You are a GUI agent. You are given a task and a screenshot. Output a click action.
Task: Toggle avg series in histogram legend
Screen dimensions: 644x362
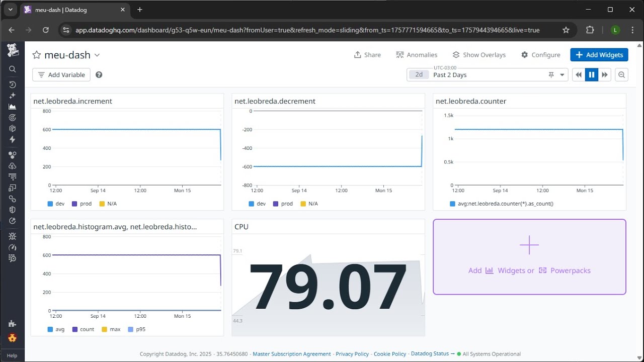point(56,329)
